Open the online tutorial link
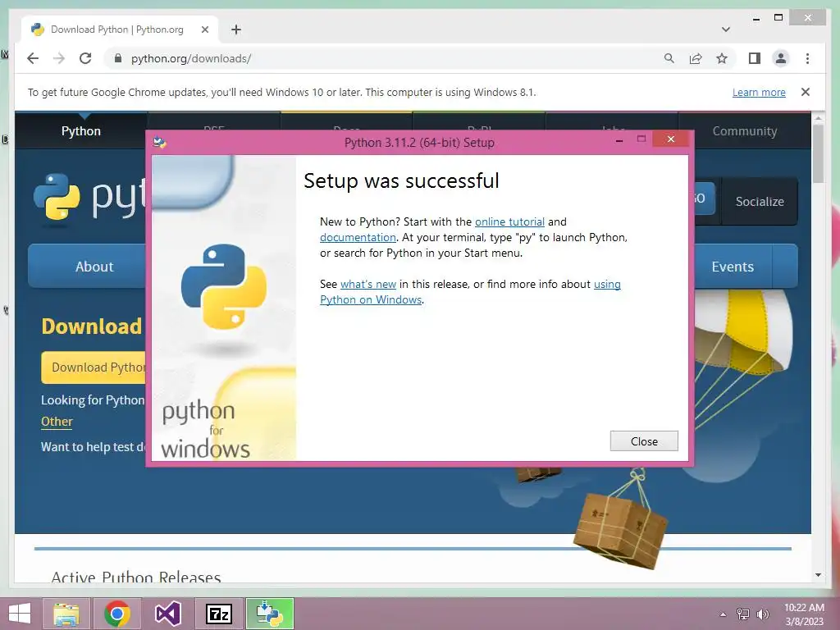840x630 pixels. 509,221
